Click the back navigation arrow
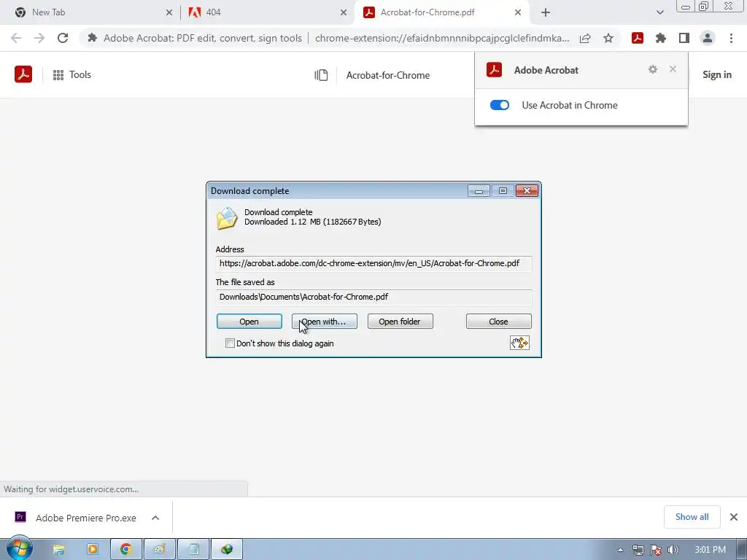The image size is (747, 560). click(x=16, y=38)
